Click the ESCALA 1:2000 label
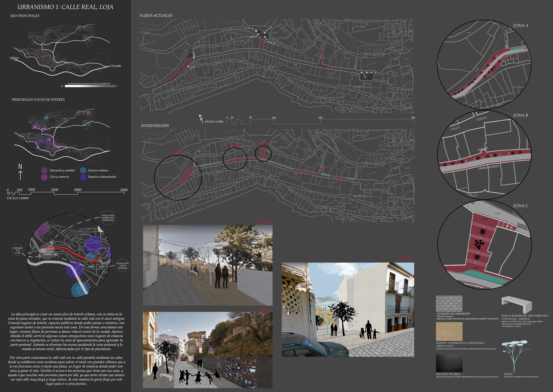 (214, 122)
